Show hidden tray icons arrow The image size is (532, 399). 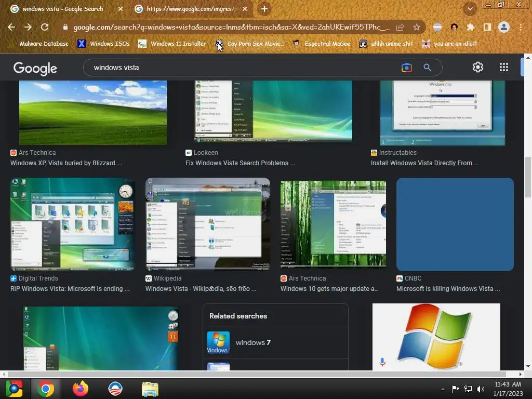click(x=443, y=389)
